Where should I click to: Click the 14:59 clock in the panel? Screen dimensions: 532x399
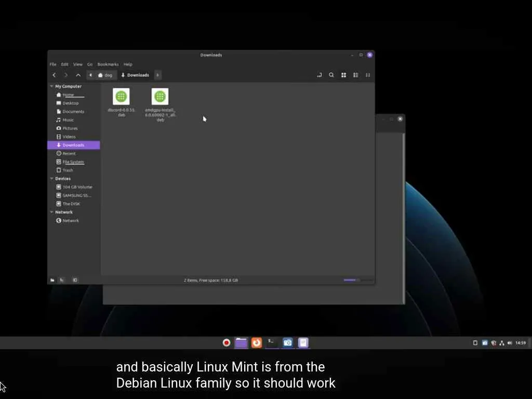pyautogui.click(x=521, y=343)
